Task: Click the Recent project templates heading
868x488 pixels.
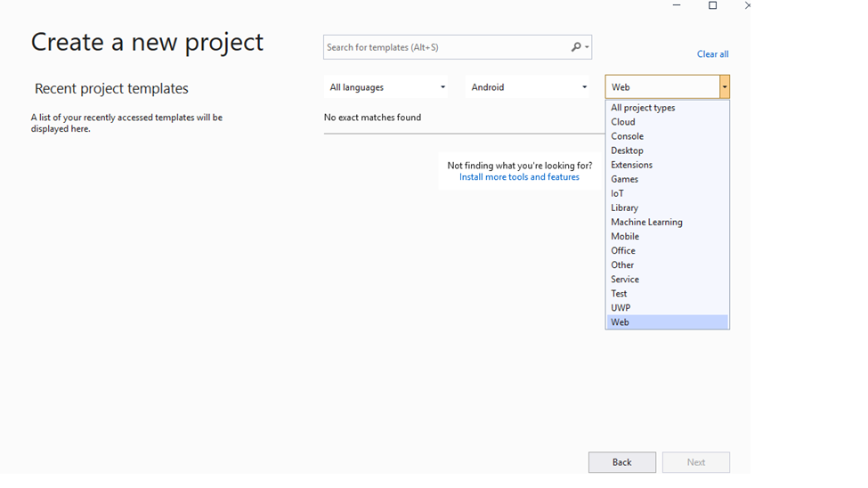Action: pyautogui.click(x=111, y=89)
